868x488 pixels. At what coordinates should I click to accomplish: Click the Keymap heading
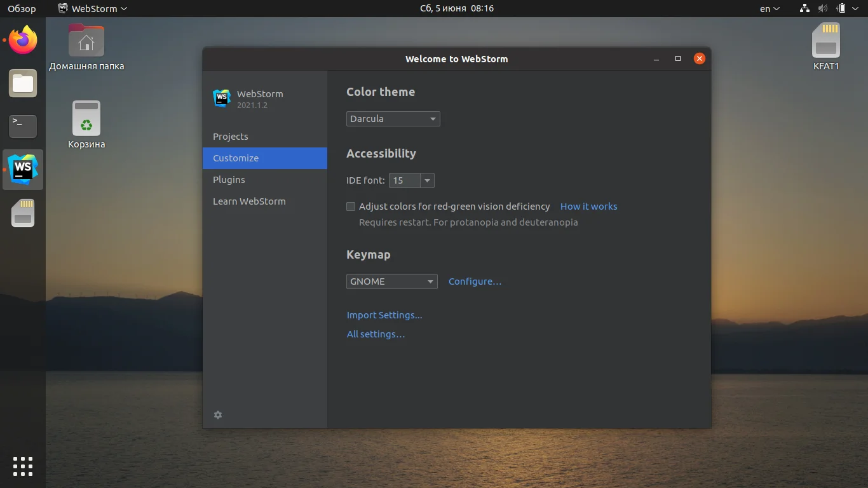pyautogui.click(x=369, y=255)
